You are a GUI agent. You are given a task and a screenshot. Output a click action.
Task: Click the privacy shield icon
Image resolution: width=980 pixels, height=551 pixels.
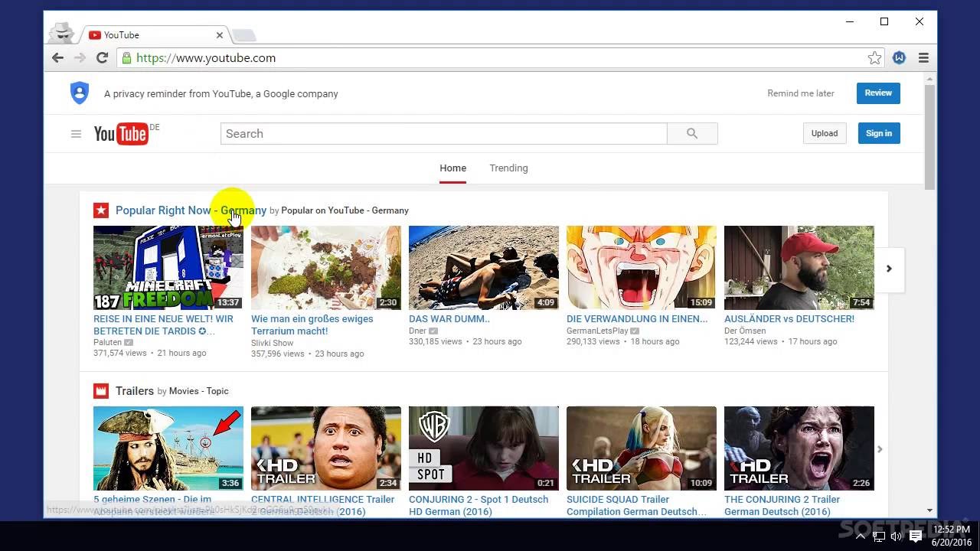(80, 93)
